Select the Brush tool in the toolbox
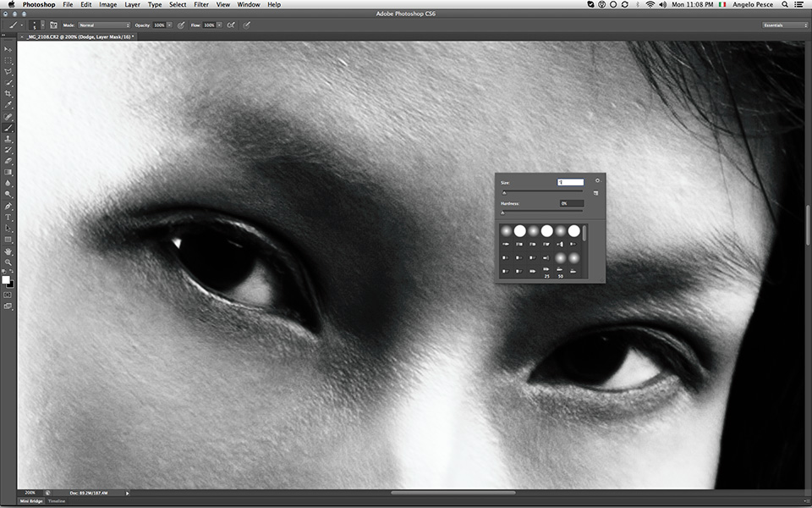This screenshot has height=508, width=812. pos(8,128)
